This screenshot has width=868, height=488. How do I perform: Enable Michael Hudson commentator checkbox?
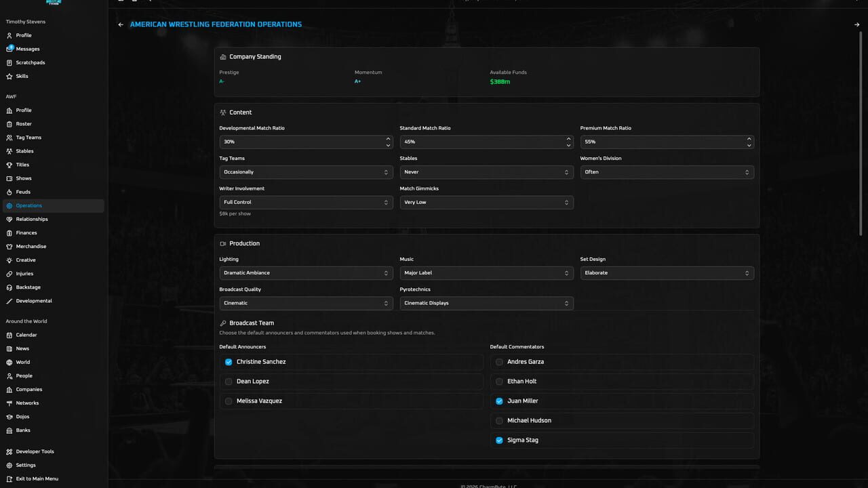[x=500, y=421]
